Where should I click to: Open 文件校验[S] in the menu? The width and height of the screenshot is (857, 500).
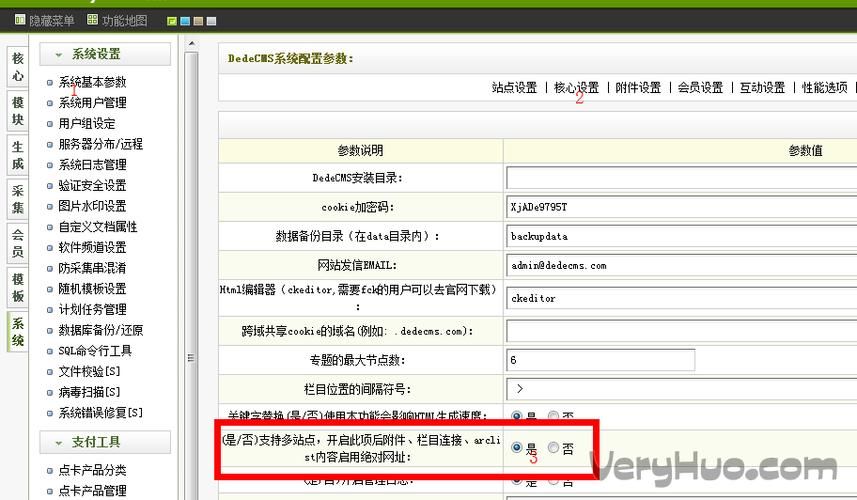pos(89,372)
